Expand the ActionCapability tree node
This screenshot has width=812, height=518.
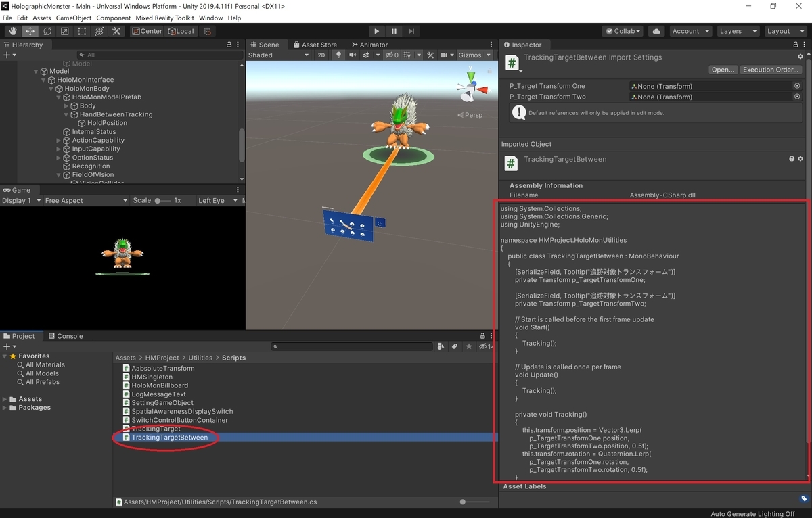tap(59, 141)
